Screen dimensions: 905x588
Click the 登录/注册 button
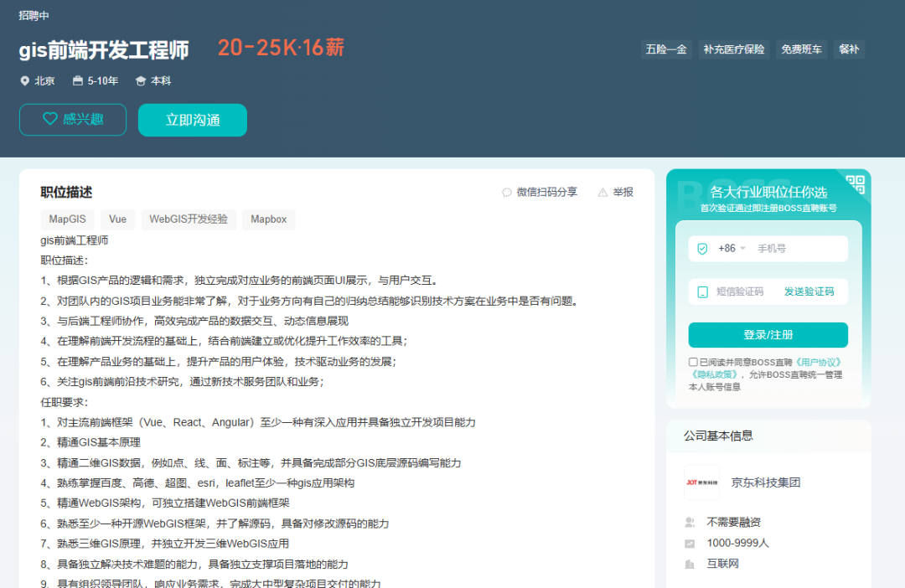(x=768, y=334)
